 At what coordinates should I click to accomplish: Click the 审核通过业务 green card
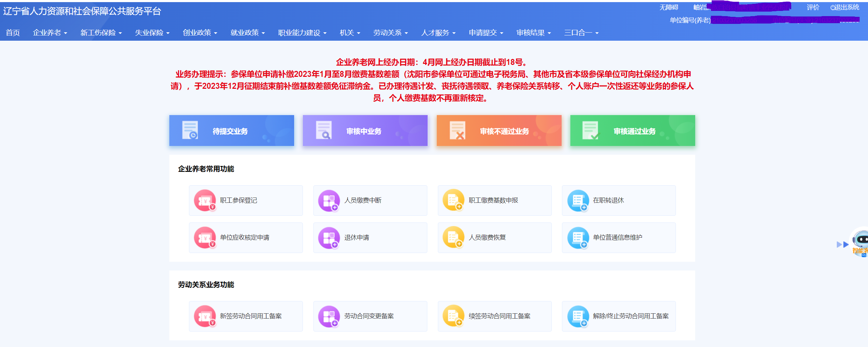point(633,131)
